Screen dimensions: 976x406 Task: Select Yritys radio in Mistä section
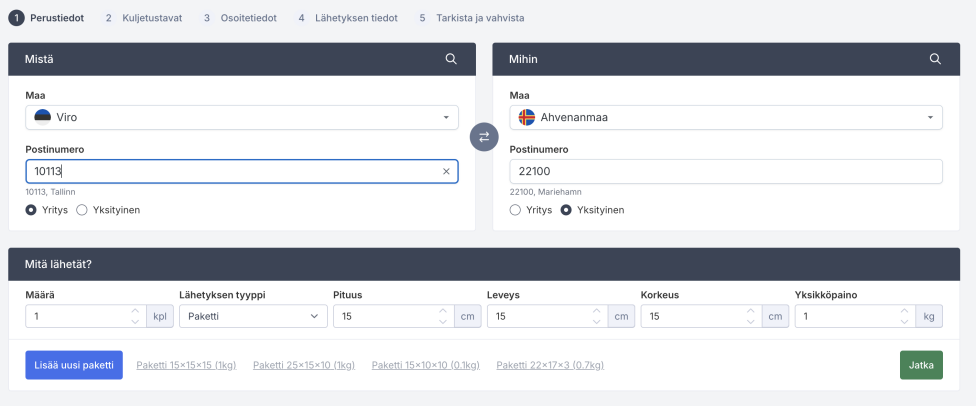[31, 210]
